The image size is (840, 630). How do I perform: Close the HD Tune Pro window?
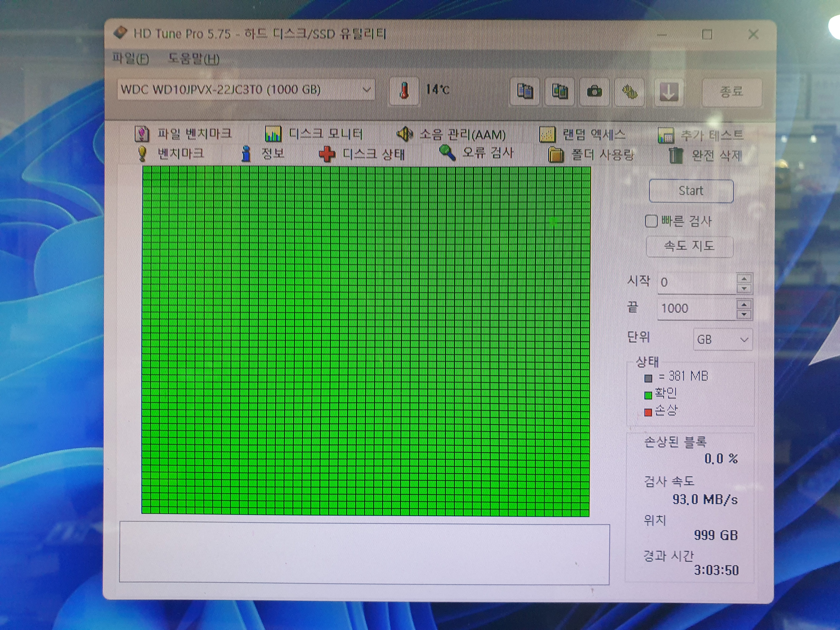[753, 35]
